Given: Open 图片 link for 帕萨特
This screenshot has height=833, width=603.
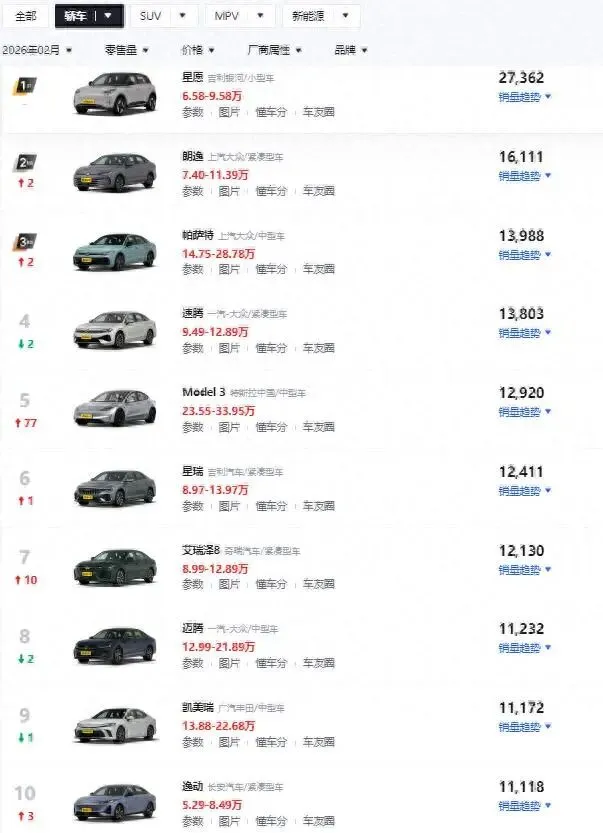Looking at the screenshot, I should pyautogui.click(x=229, y=269).
